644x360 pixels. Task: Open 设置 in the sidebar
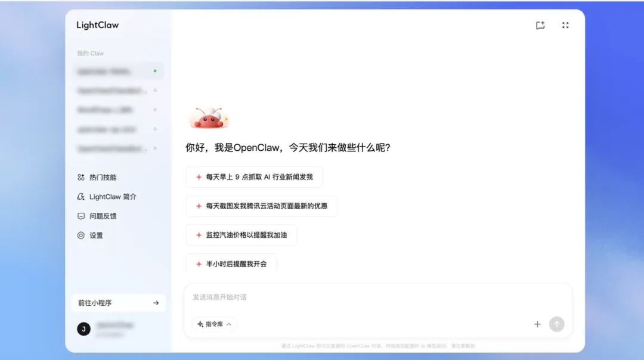tap(91, 235)
